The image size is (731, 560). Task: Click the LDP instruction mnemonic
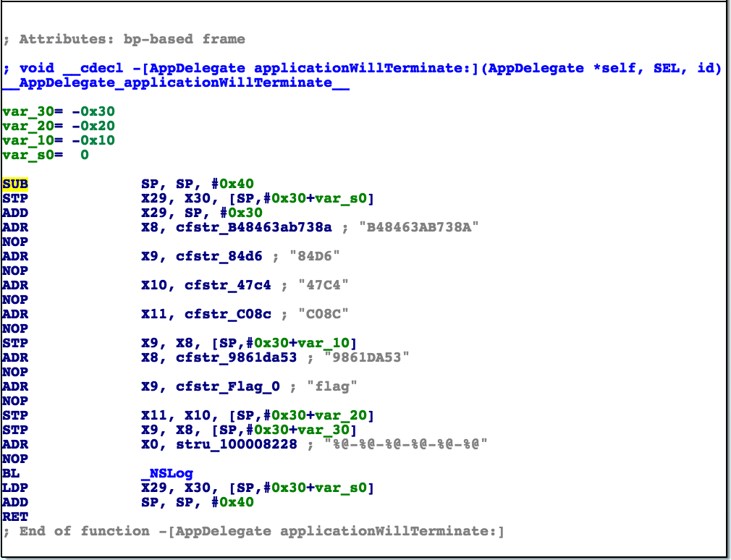(x=15, y=488)
